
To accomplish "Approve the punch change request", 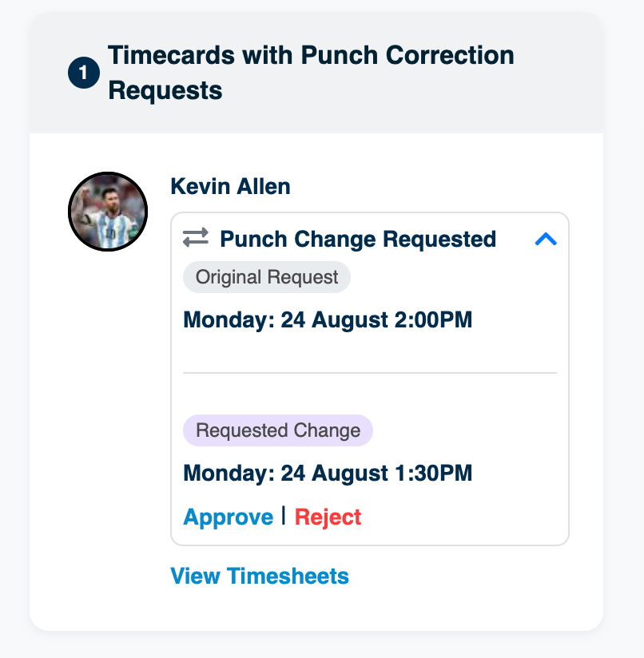I will click(229, 517).
